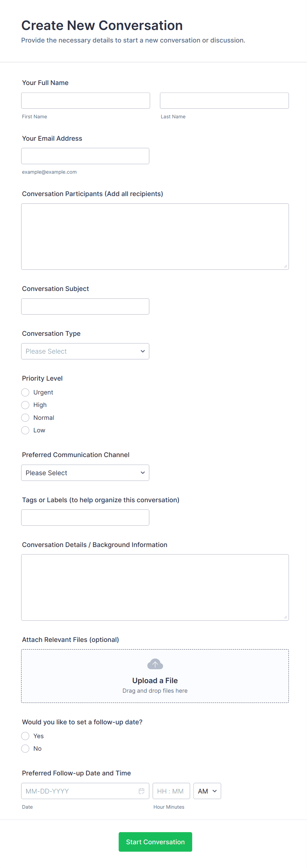Click the Hour Minutes time field
This screenshot has width=307, height=868.
click(171, 791)
